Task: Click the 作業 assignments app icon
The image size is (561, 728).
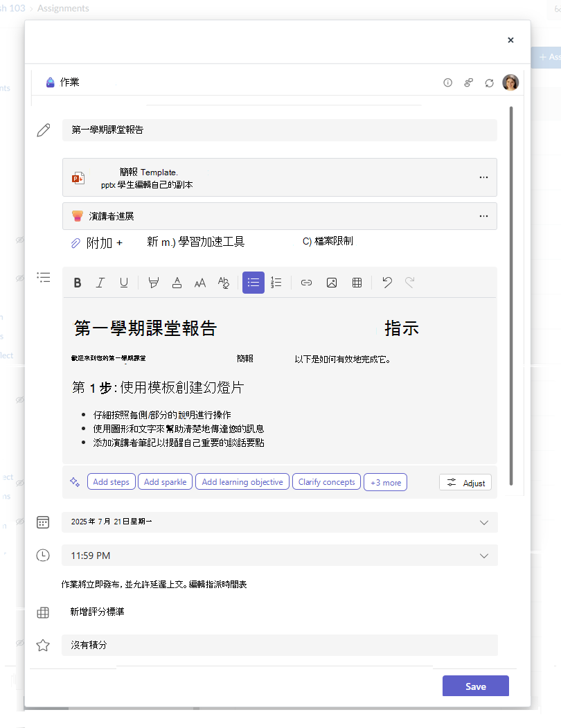Action: tap(50, 82)
